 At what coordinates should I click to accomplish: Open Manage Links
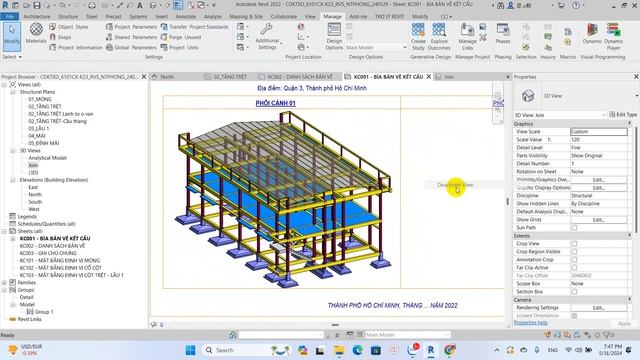click(x=467, y=36)
